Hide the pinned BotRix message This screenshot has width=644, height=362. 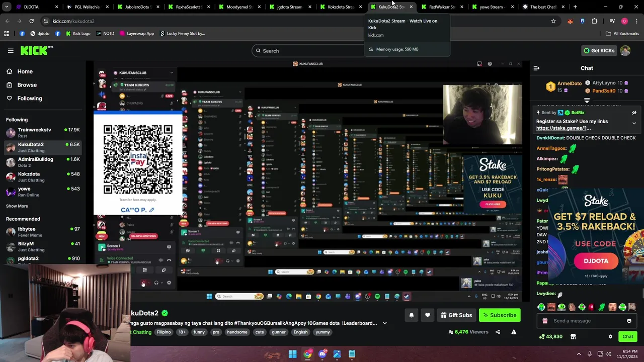(x=634, y=113)
